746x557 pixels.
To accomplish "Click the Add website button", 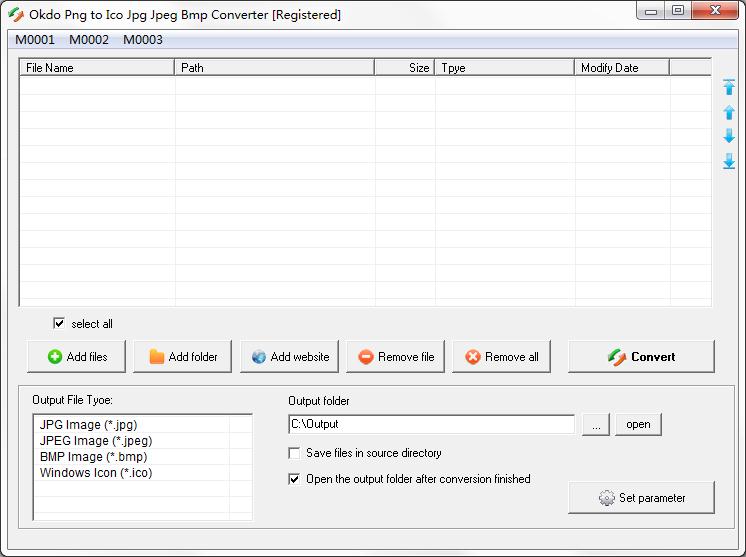I will (290, 357).
